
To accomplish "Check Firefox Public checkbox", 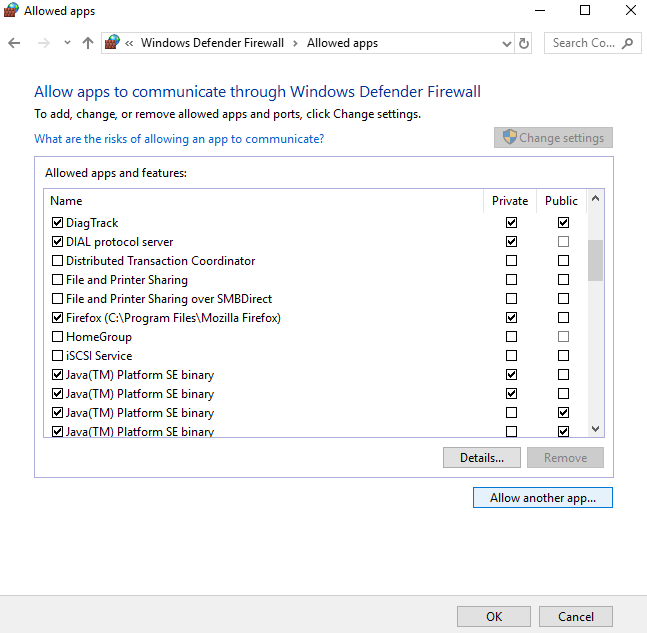I will point(563,317).
